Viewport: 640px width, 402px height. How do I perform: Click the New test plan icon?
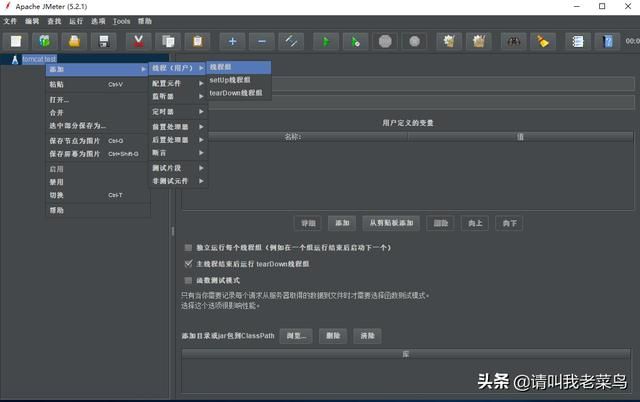16,41
